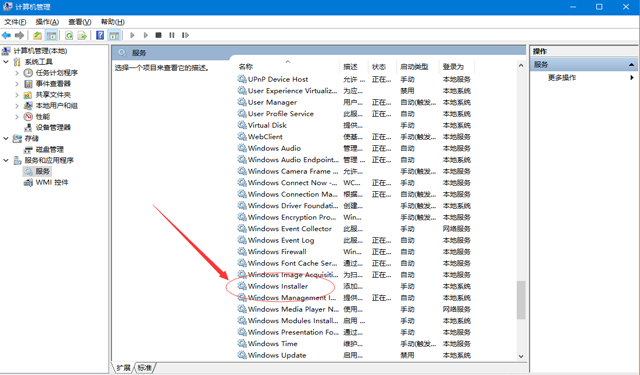Select 性能 in the tree
The image size is (640, 375).
(x=43, y=117)
